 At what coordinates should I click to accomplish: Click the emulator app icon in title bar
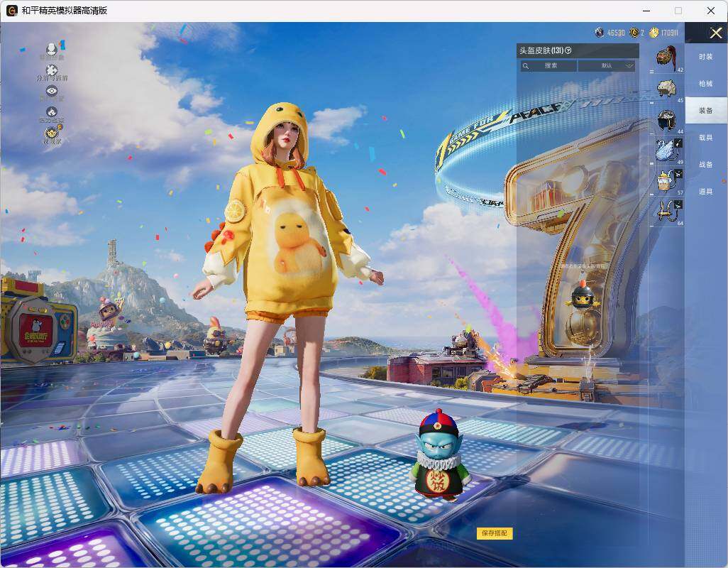pyautogui.click(x=11, y=10)
